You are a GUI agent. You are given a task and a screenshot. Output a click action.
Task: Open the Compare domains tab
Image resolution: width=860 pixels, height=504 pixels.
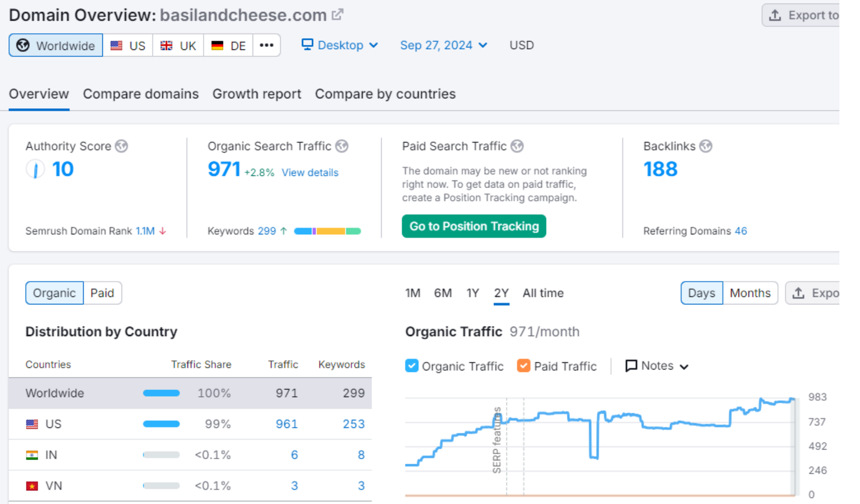pos(141,94)
